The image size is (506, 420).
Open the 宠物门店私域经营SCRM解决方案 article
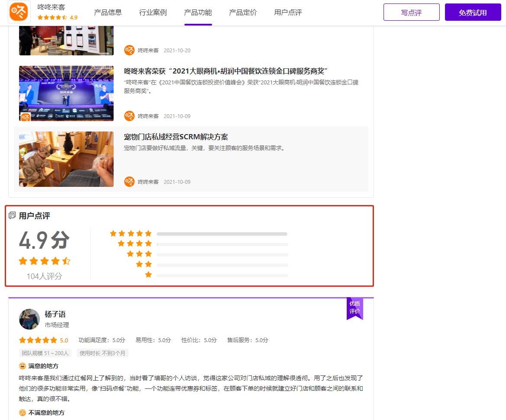click(x=176, y=137)
